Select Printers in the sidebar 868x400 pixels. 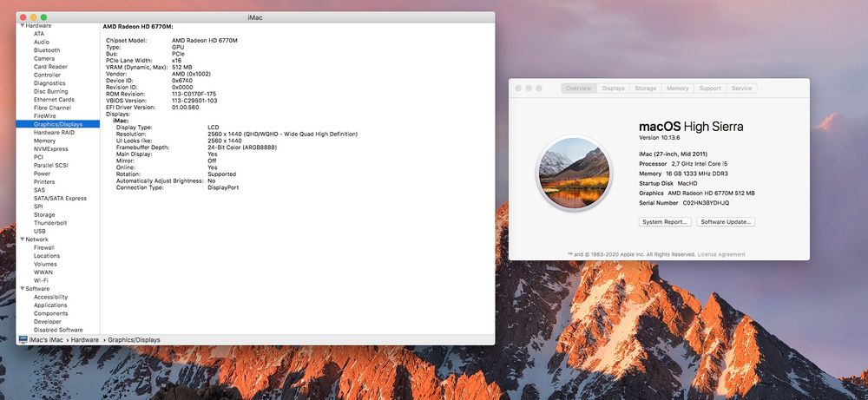click(x=44, y=182)
